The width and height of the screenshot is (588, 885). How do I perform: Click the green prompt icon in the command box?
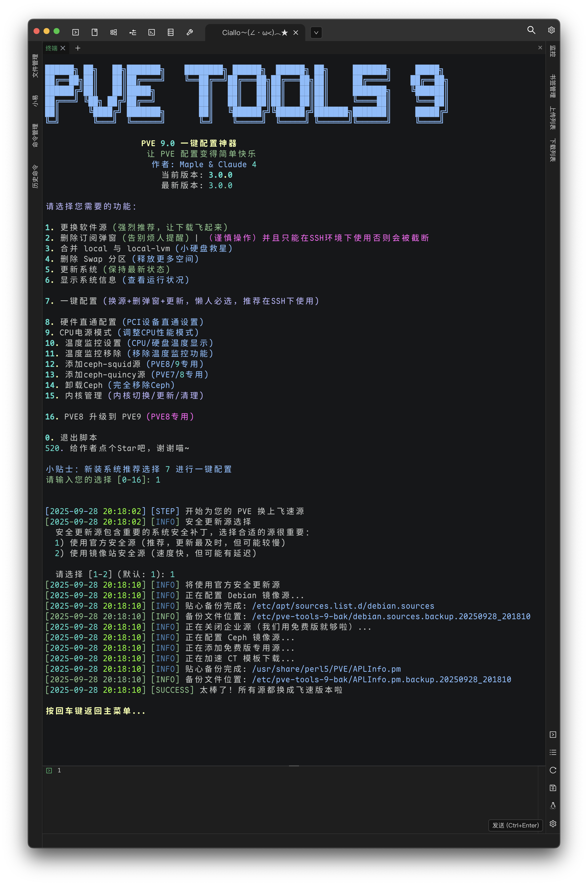[49, 770]
